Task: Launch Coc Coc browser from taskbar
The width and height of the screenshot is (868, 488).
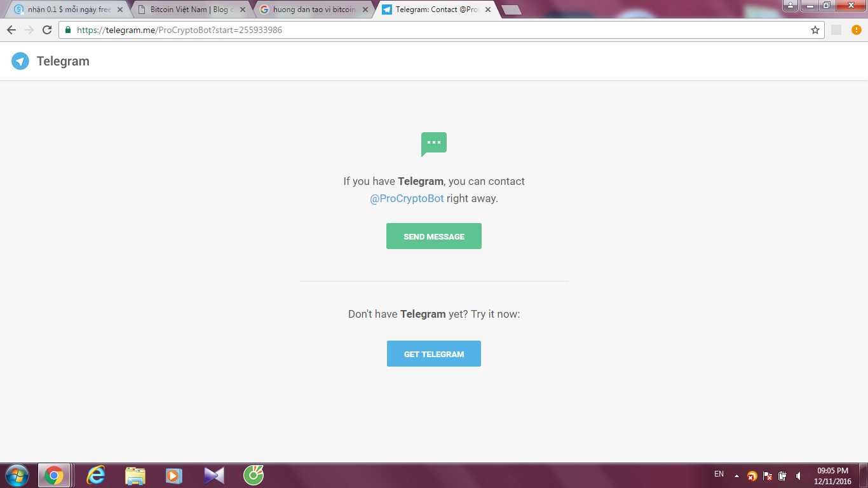Action: (x=254, y=475)
